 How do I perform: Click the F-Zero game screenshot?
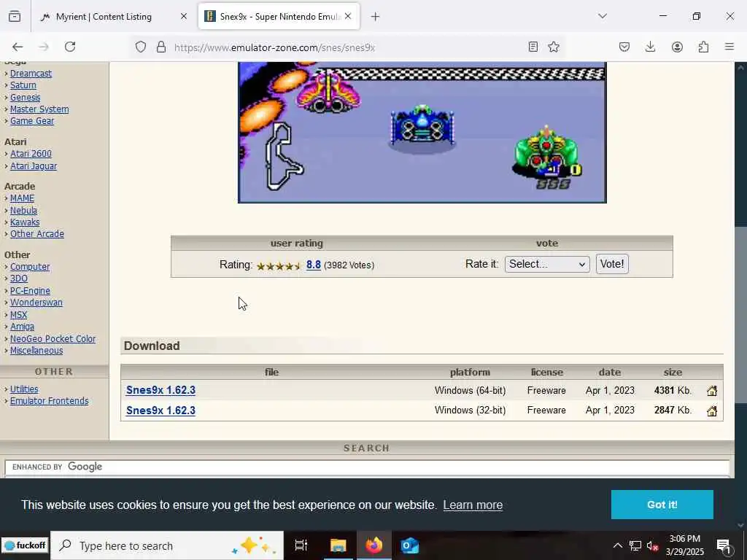click(x=422, y=133)
